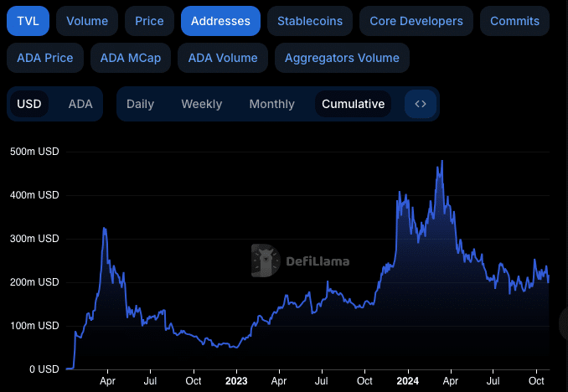
Task: Toggle the Commits metric chip
Action: point(514,20)
